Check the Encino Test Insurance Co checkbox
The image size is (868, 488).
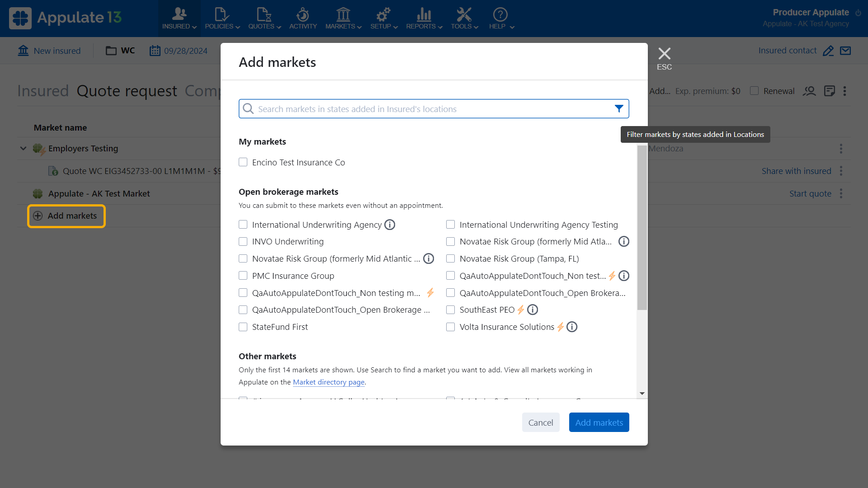(x=243, y=162)
